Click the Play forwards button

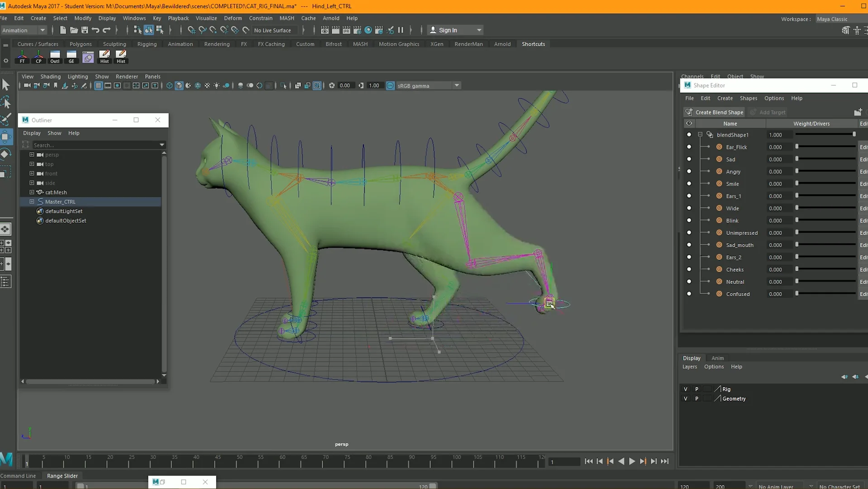coord(632,461)
